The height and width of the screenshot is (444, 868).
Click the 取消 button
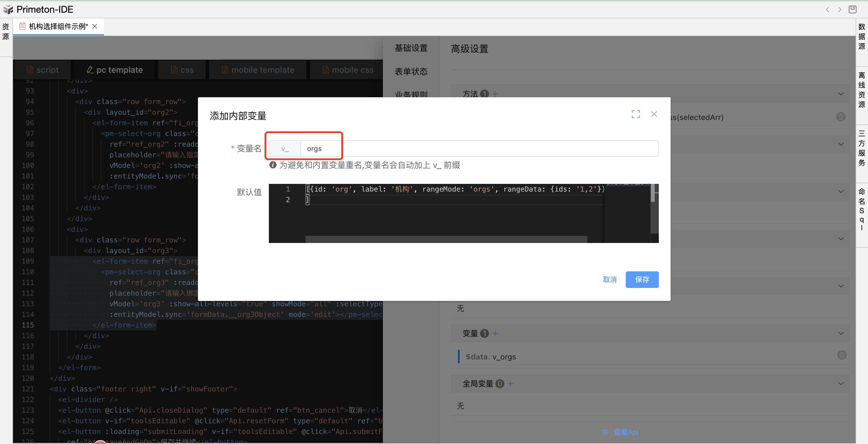coord(609,279)
